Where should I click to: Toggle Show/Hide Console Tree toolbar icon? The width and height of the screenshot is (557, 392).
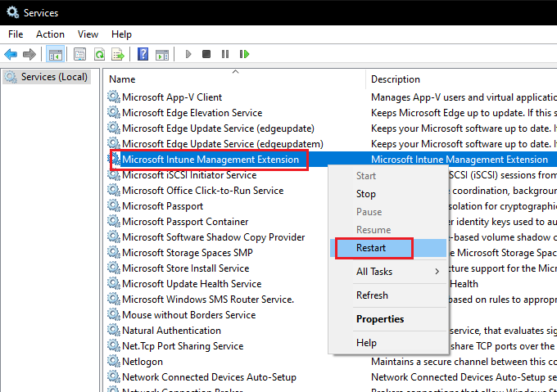click(x=56, y=54)
